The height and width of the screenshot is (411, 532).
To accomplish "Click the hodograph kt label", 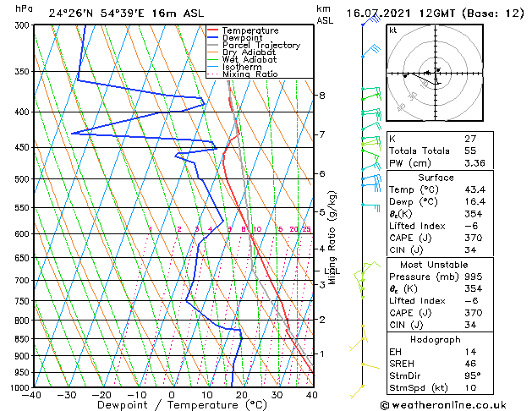I will tap(393, 30).
